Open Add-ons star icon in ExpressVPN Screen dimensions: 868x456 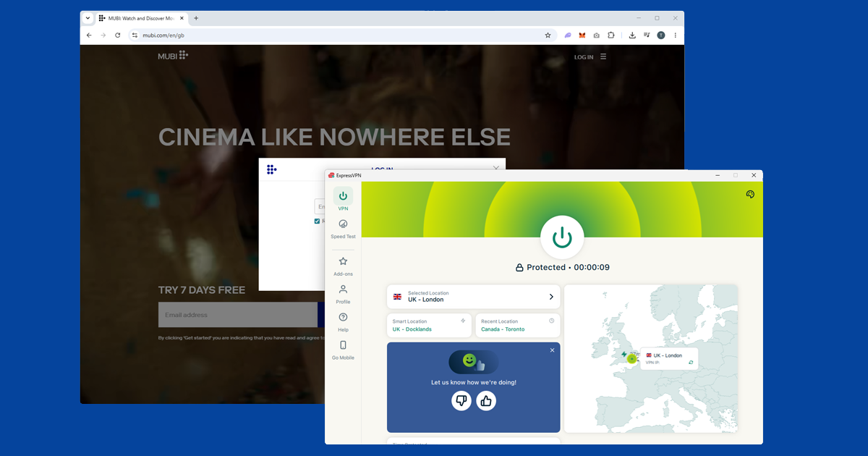(343, 261)
